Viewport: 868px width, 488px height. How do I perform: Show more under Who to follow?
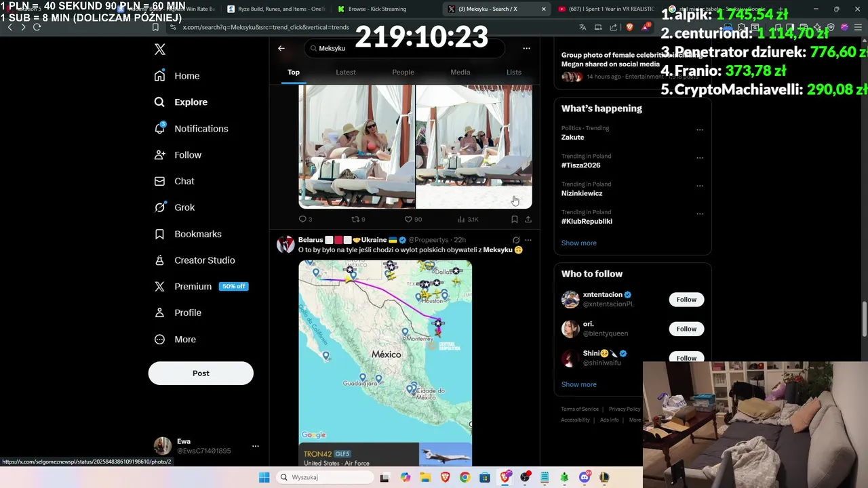pyautogui.click(x=579, y=384)
